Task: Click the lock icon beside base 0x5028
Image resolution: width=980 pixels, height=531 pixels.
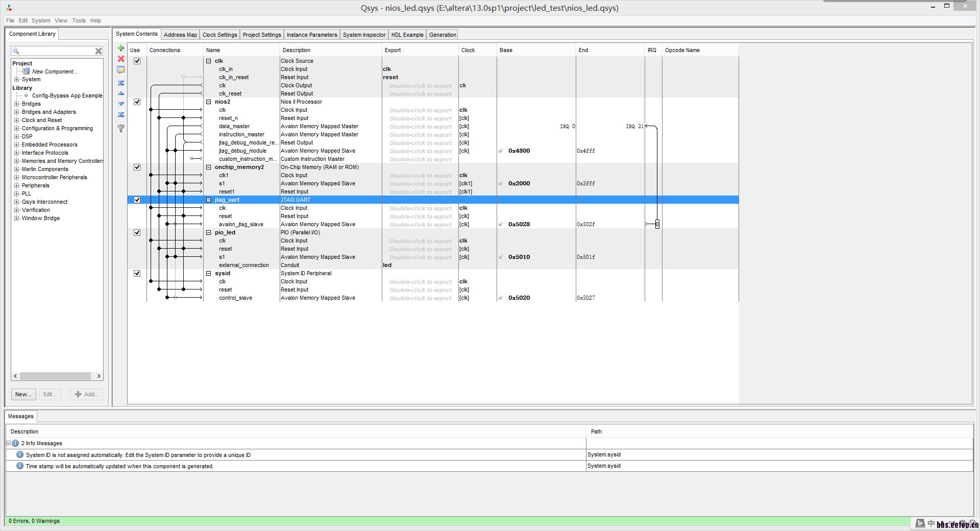Action: [x=501, y=224]
